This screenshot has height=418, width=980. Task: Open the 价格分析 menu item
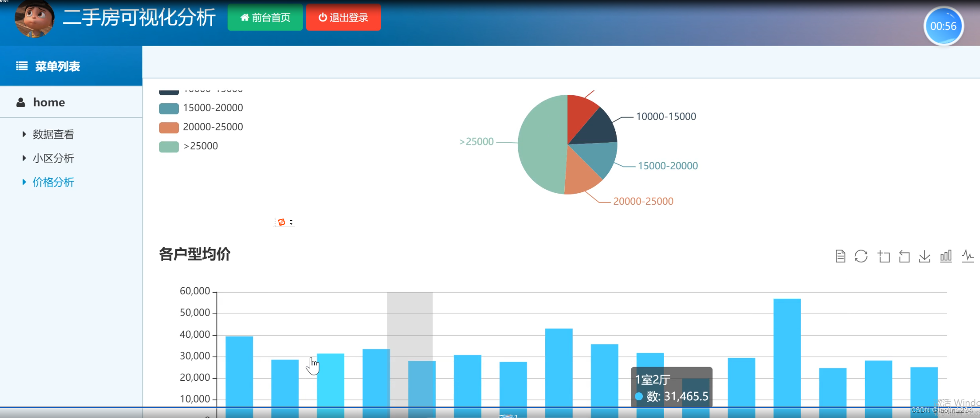coord(53,182)
